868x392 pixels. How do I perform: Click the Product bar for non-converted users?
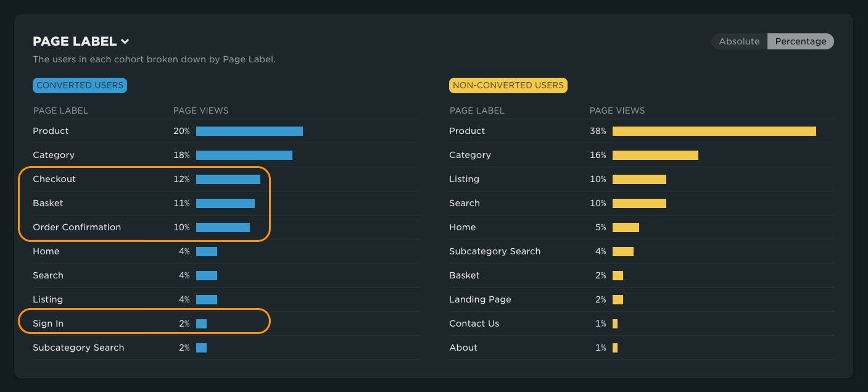(x=713, y=131)
